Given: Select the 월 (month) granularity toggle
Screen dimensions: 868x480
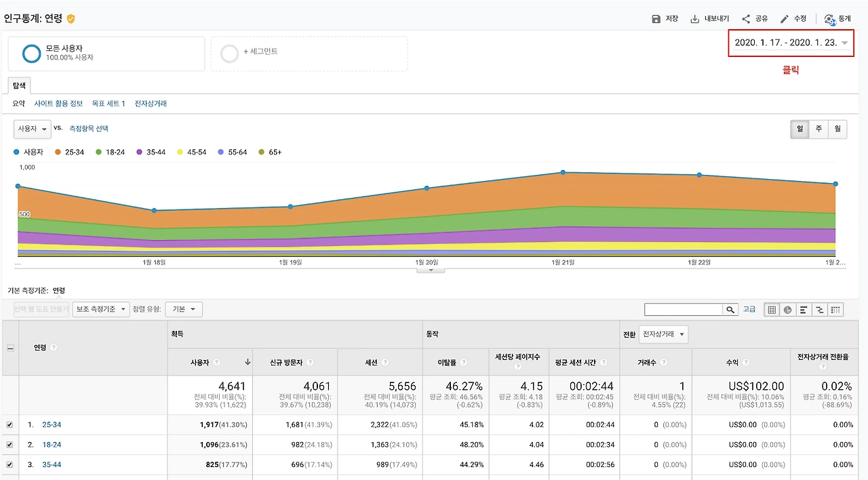Looking at the screenshot, I should point(837,129).
